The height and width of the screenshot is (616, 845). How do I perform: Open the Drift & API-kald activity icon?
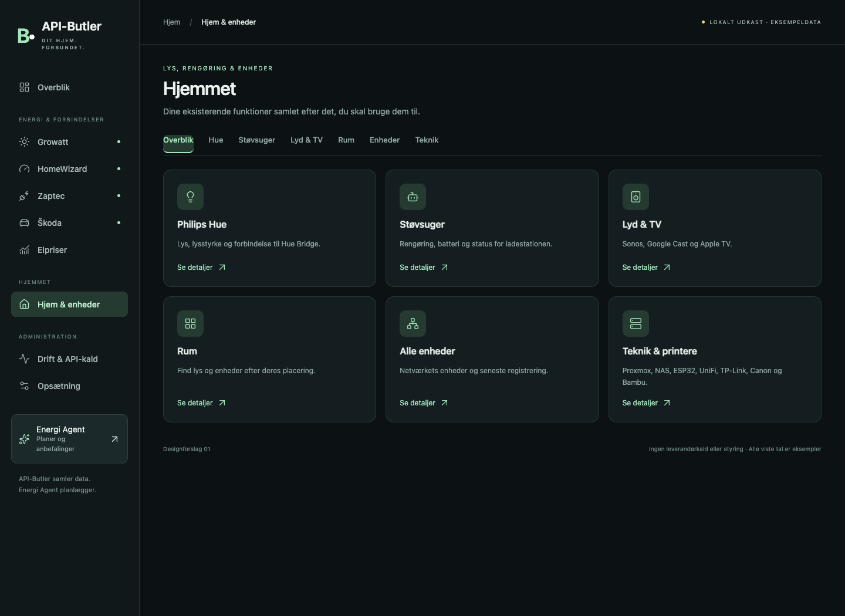[x=24, y=359]
